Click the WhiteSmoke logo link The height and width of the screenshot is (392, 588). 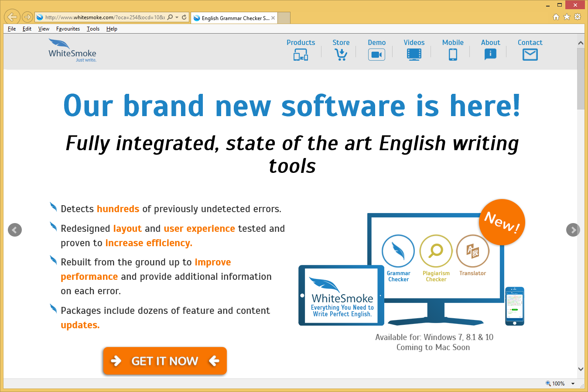point(72,51)
